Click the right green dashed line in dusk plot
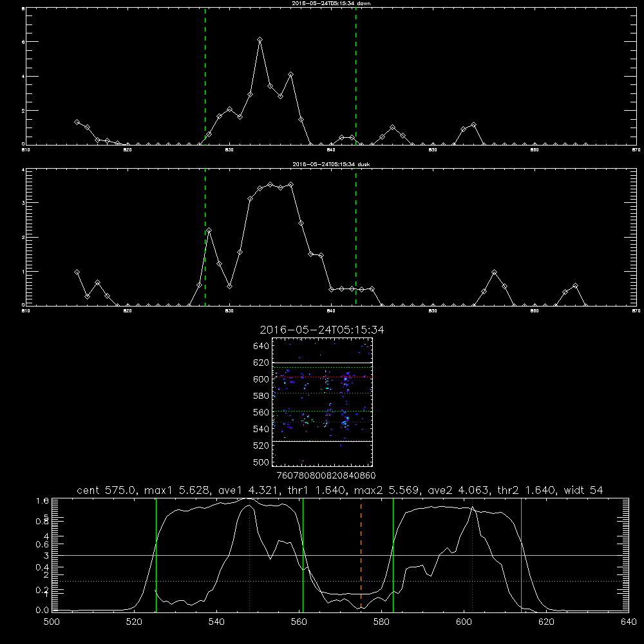This screenshot has height=644, width=644. tap(355, 237)
